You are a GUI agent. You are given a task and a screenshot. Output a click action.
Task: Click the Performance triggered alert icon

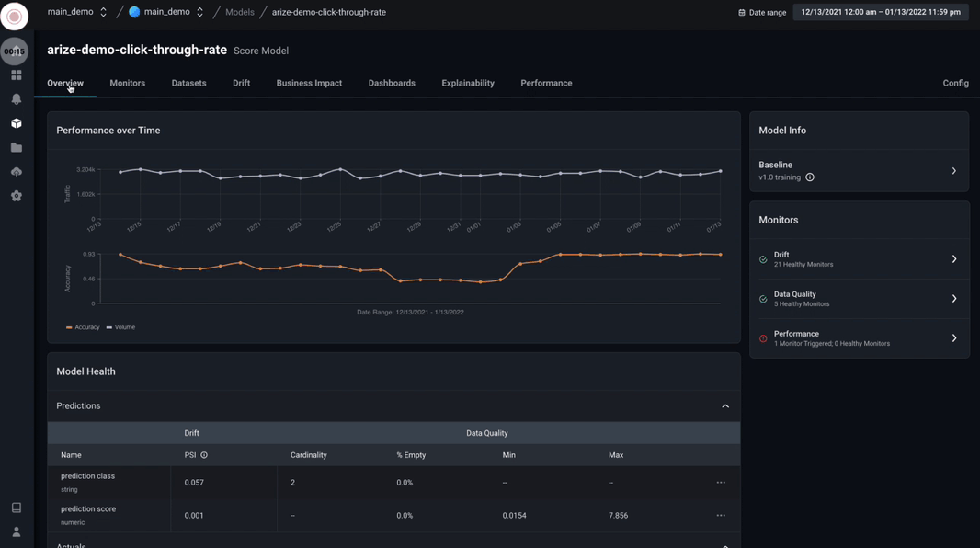click(763, 338)
